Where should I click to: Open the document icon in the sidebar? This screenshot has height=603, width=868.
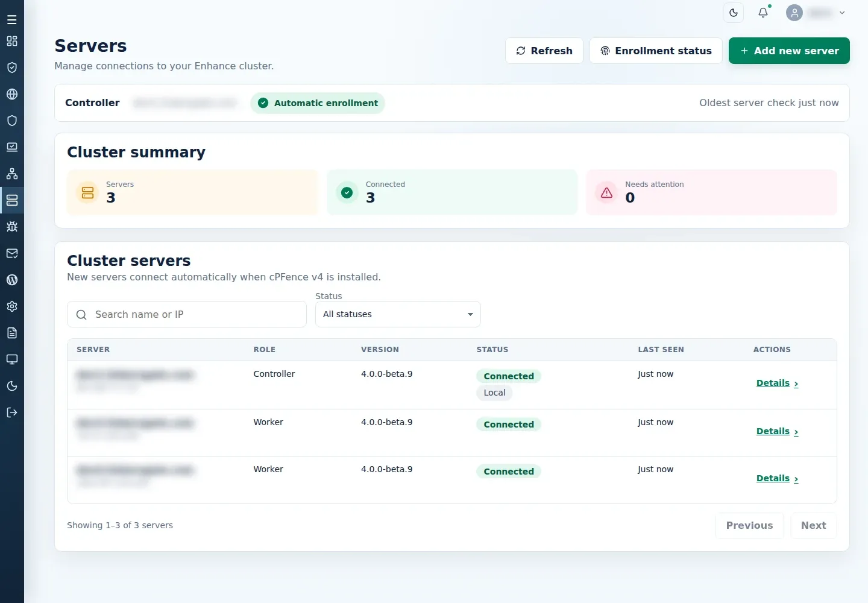(12, 333)
